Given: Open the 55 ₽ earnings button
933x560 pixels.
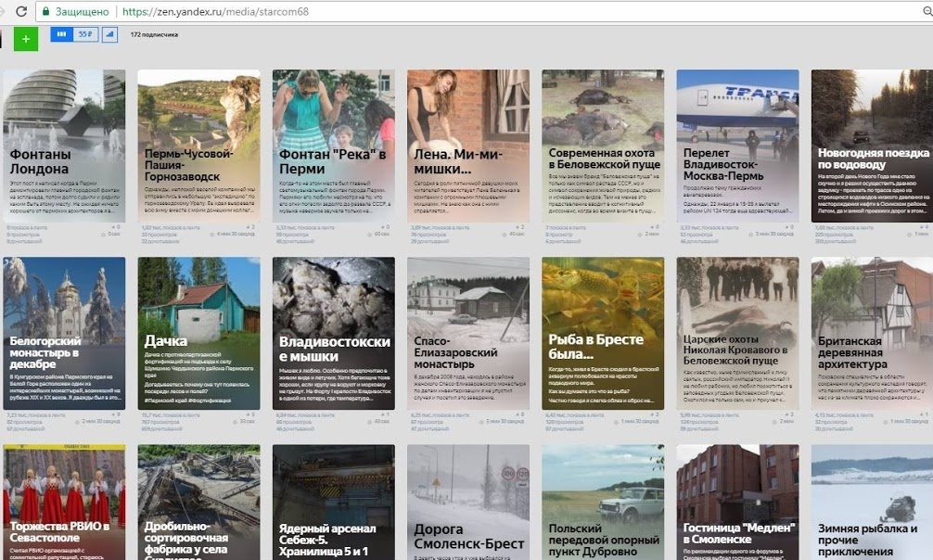Looking at the screenshot, I should coord(85,34).
